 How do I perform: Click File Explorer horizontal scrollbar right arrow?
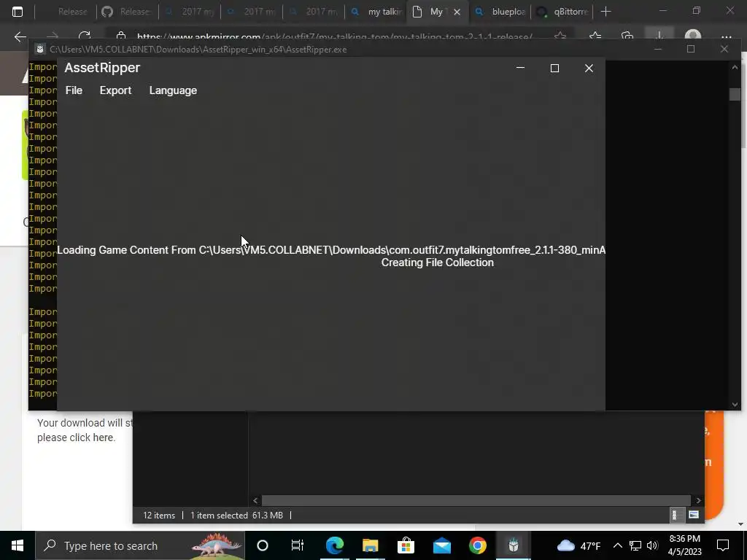click(x=698, y=500)
